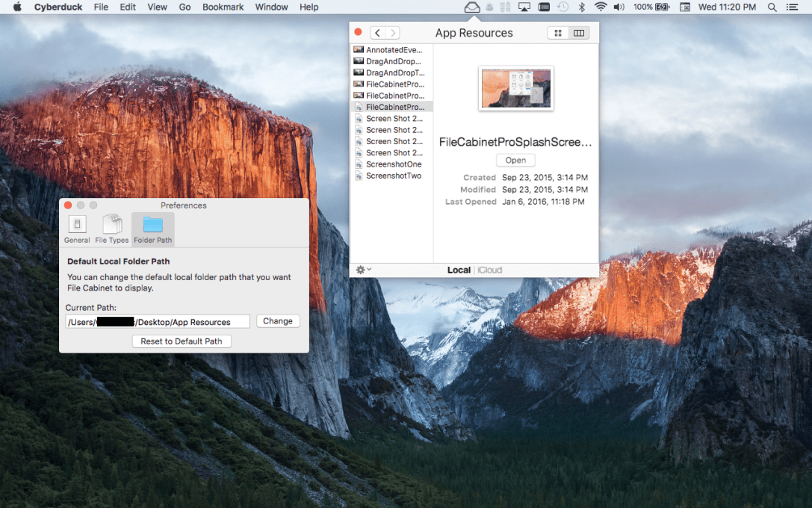The image size is (812, 508).
Task: Open the Cyberduck application menu
Action: click(x=58, y=7)
